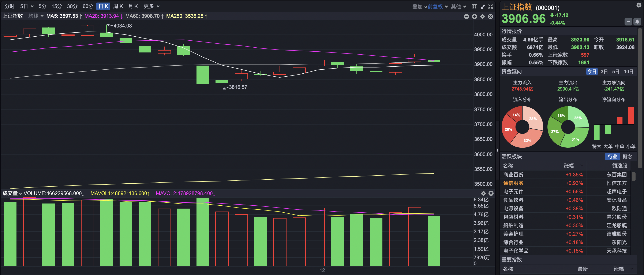644x275 pixels.
Task: Click the shrink fullscreen arrows icon
Action: pyautogui.click(x=490, y=7)
